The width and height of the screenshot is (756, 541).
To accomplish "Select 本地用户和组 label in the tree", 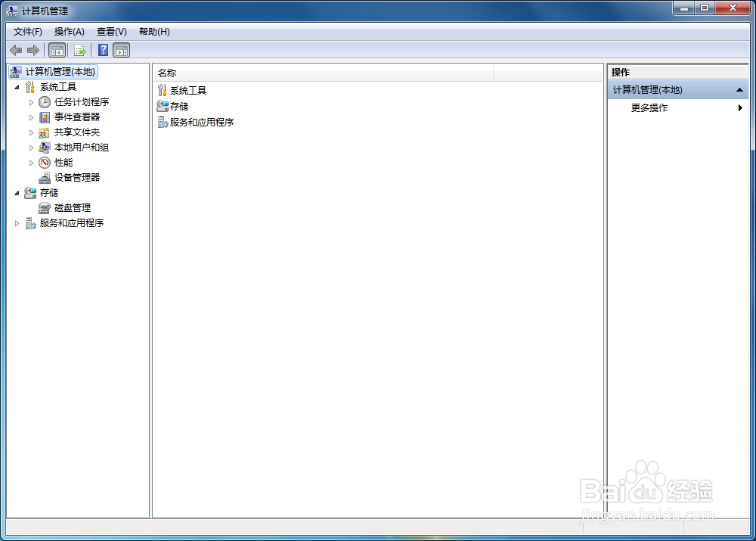I will pyautogui.click(x=82, y=148).
